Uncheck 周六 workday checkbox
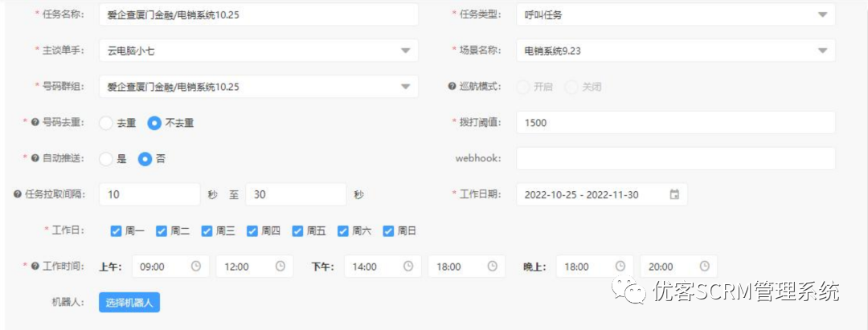The image size is (868, 330). 342,231
